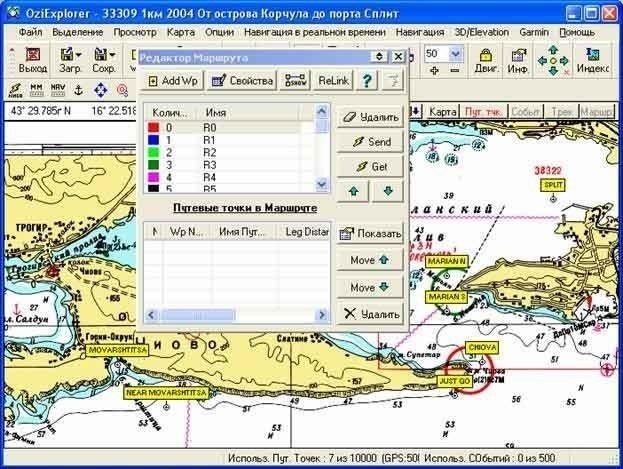The width and height of the screenshot is (623, 469).
Task: Open the 3D/Elevation menu
Action: click(x=482, y=32)
